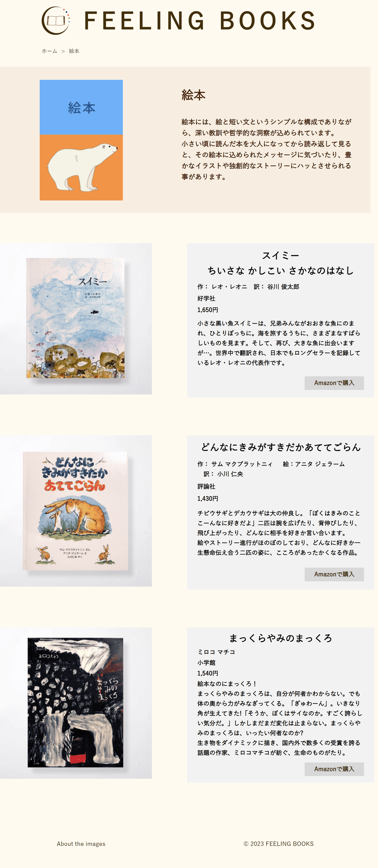This screenshot has height=868, width=378.
Task: Click the polar bear 絵本 category image
Action: (x=81, y=140)
